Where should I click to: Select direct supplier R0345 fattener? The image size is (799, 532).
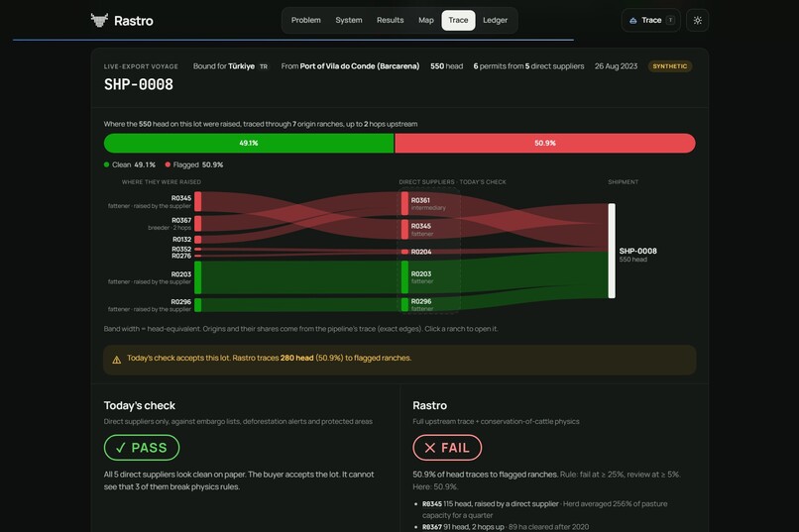click(404, 230)
